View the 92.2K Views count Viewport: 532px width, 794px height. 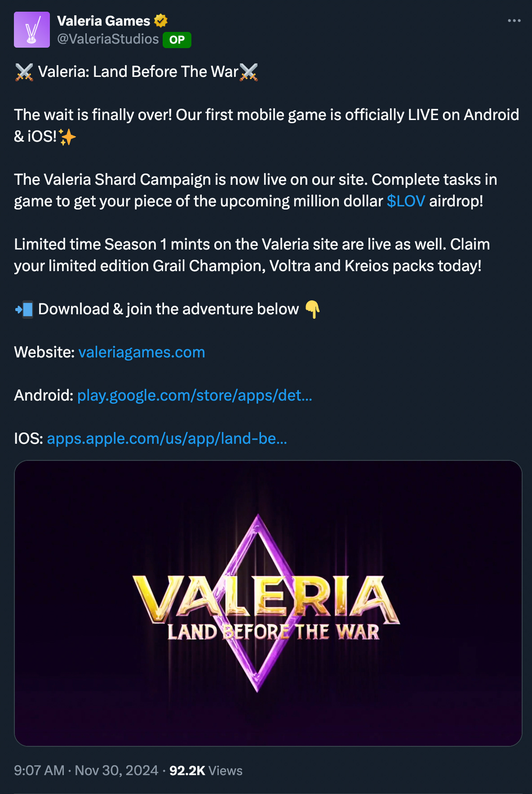[206, 771]
